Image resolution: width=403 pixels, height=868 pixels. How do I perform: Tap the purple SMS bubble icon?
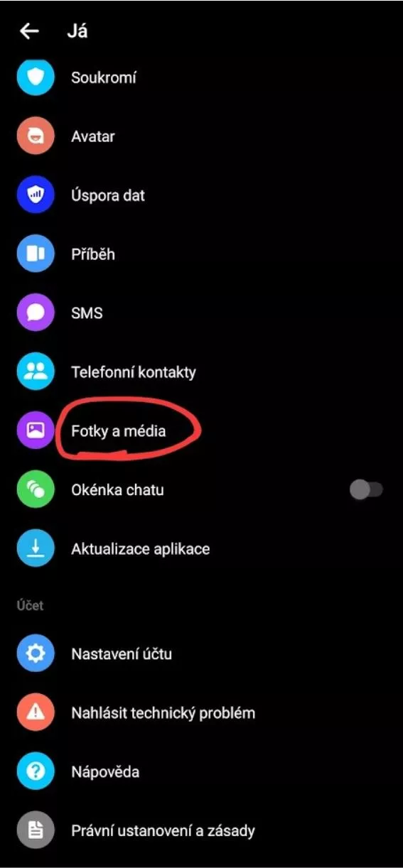point(36,313)
